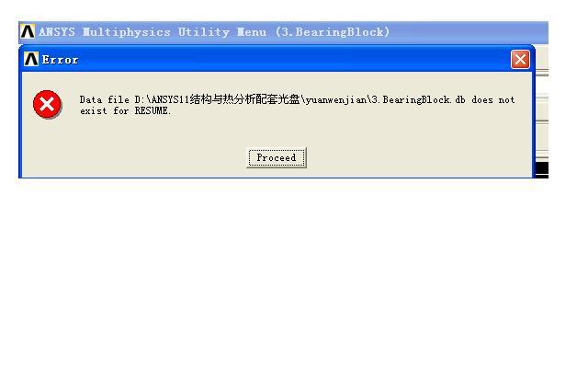
Task: Click "(3.BearingBlock)" in the main title bar
Action: [x=333, y=32]
